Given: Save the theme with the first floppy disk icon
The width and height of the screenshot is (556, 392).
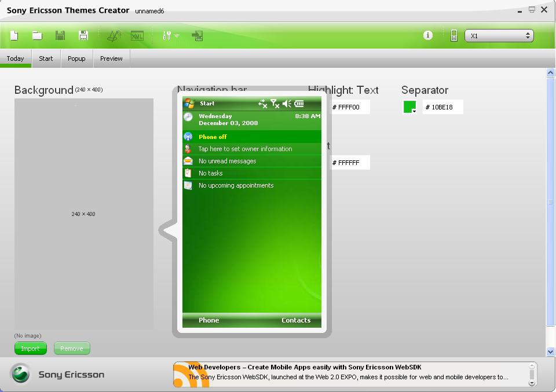Looking at the screenshot, I should (60, 35).
